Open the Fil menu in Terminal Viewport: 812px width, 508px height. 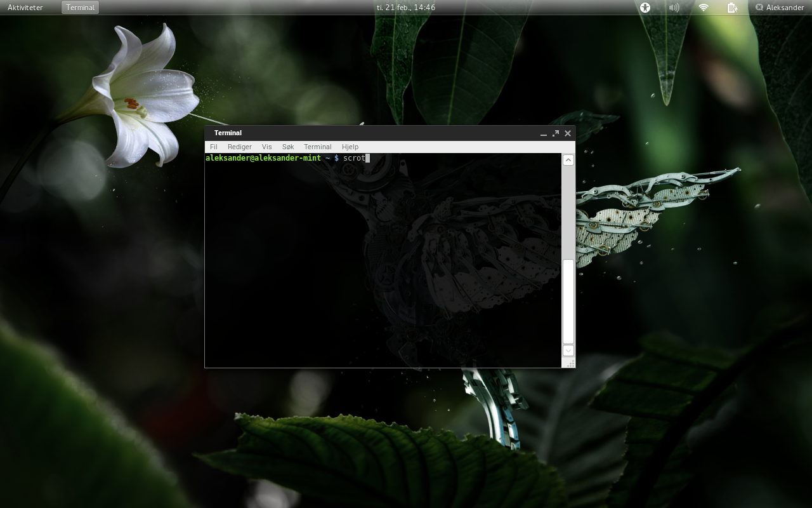pos(214,147)
